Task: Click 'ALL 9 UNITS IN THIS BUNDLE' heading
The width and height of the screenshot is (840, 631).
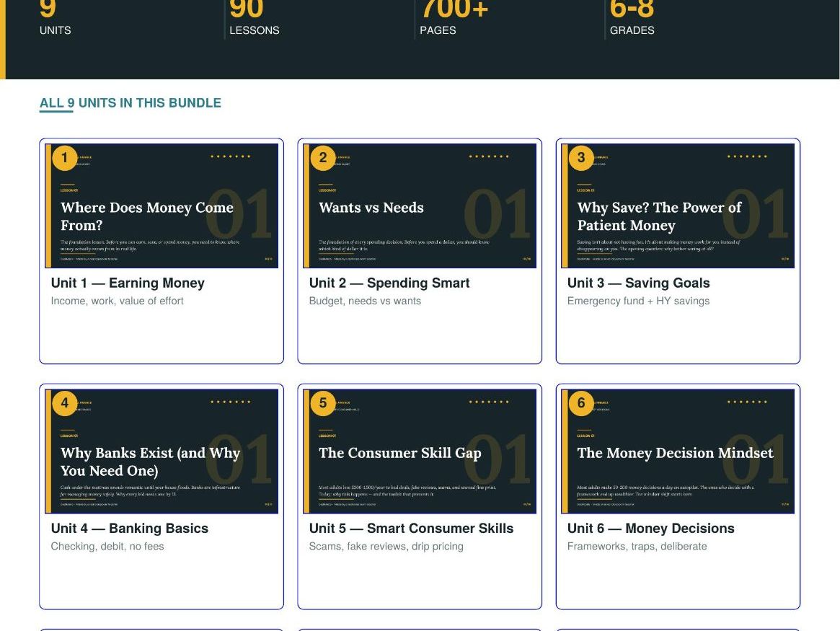Action: click(x=131, y=103)
